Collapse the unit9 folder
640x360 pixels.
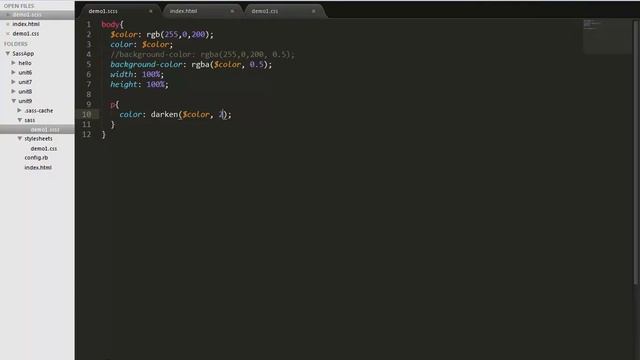13,101
